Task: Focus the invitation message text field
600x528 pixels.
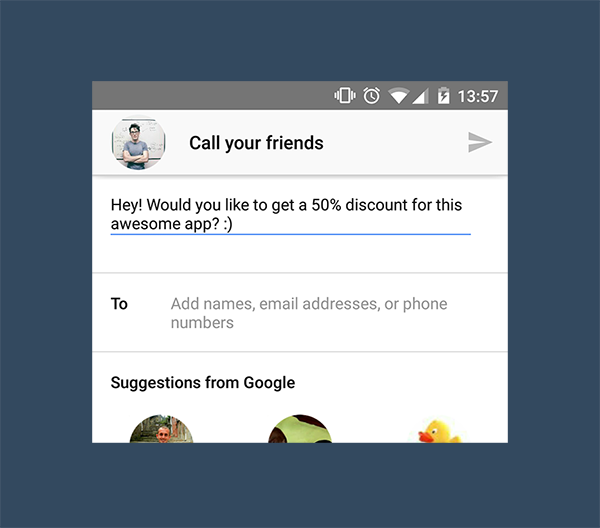Action: click(x=290, y=215)
